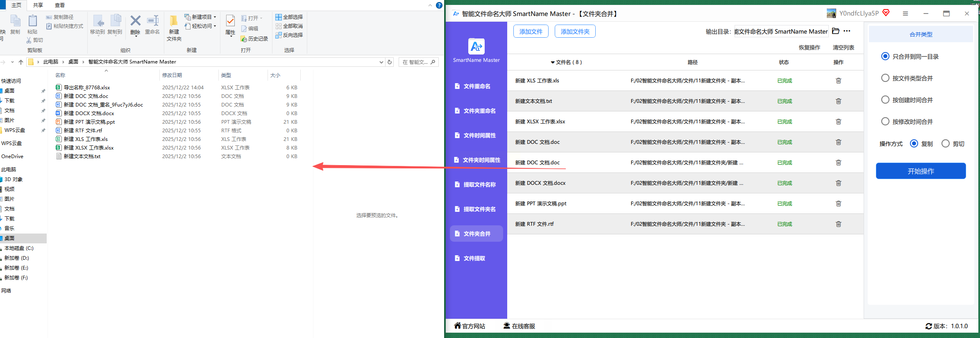The height and width of the screenshot is (338, 980).
Task: Open the 新建项目 dropdown in ribbon
Action: point(201,17)
